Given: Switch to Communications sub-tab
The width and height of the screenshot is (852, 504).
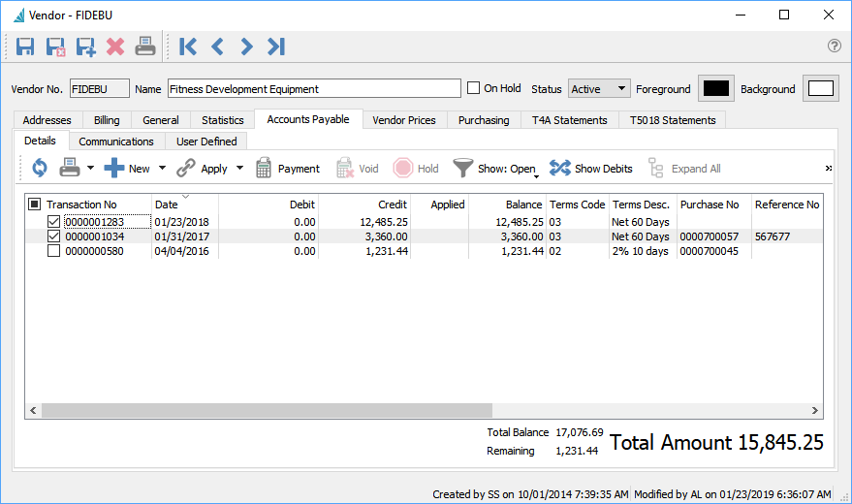Looking at the screenshot, I should [116, 142].
